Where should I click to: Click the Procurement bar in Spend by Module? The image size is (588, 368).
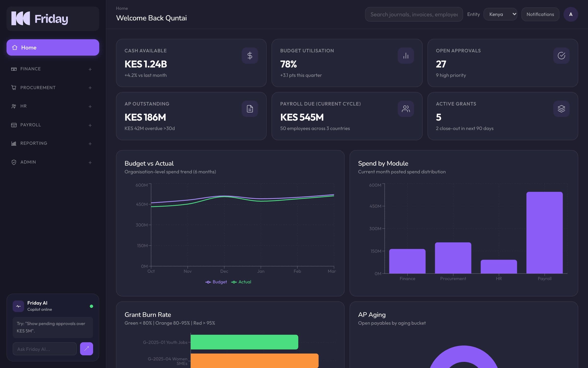[x=453, y=258]
